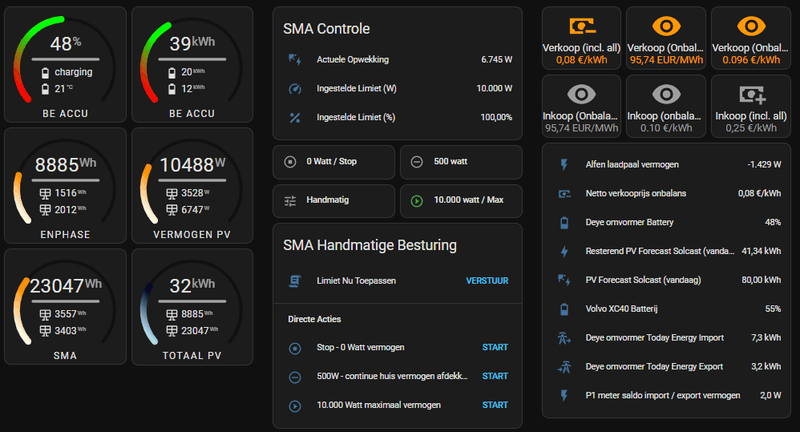Click the Alfen laadpaal lightning icon
Viewport: 800px width, 432px height.
[564, 164]
